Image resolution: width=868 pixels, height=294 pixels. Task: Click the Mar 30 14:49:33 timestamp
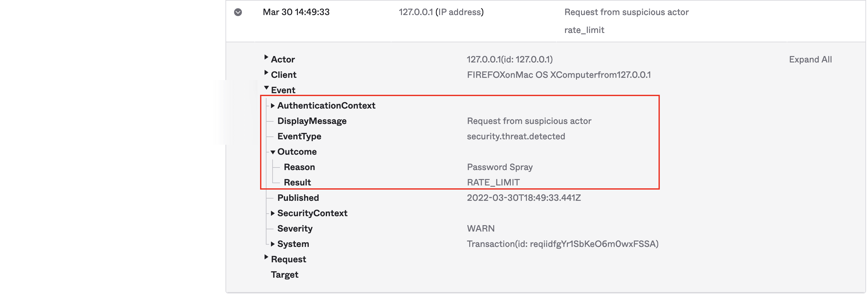tap(296, 12)
